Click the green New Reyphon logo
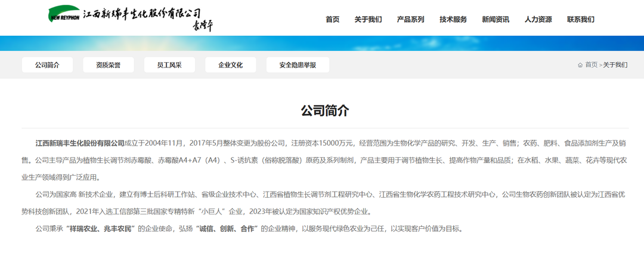 click(x=64, y=14)
